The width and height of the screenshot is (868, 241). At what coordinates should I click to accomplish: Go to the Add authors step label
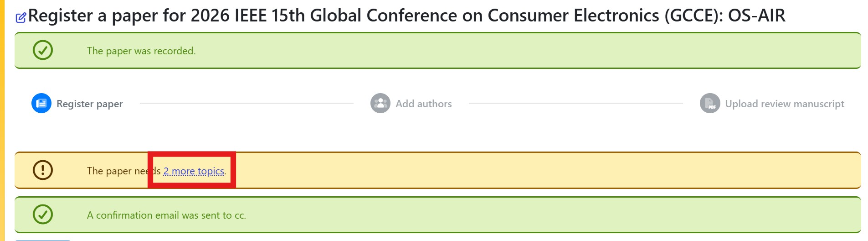[423, 104]
